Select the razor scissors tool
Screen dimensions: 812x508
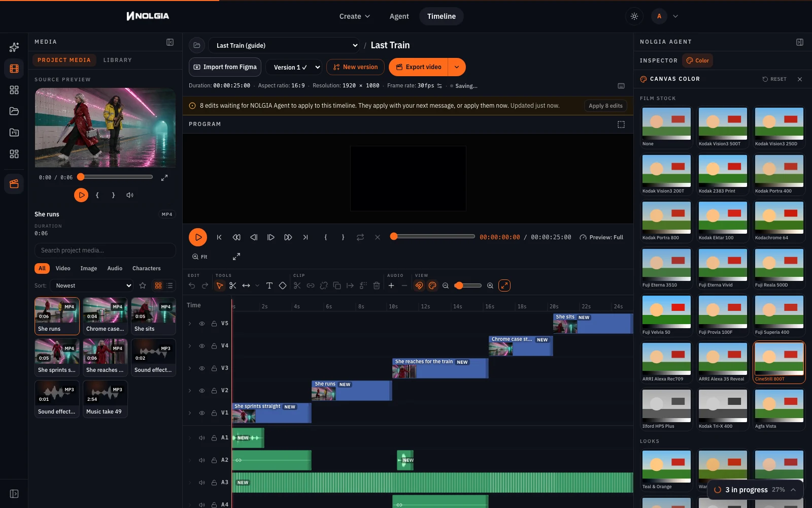pos(233,285)
